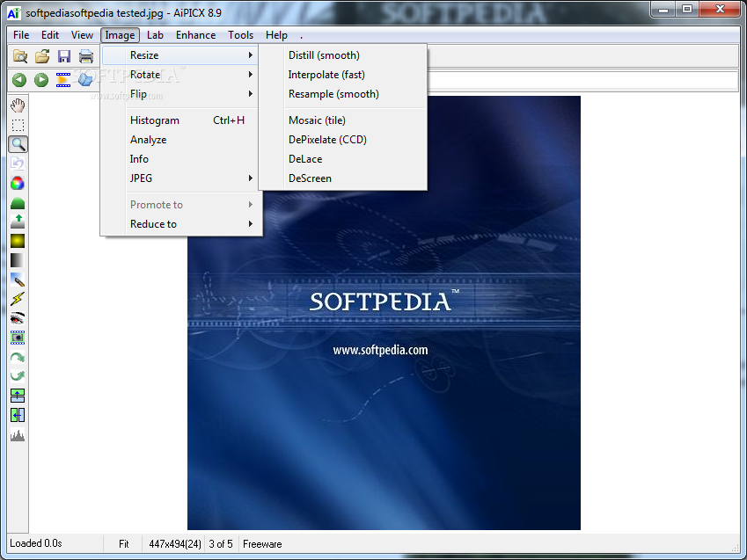This screenshot has height=560, width=747.
Task: Click the 447x494(24) status entry
Action: pos(175,544)
